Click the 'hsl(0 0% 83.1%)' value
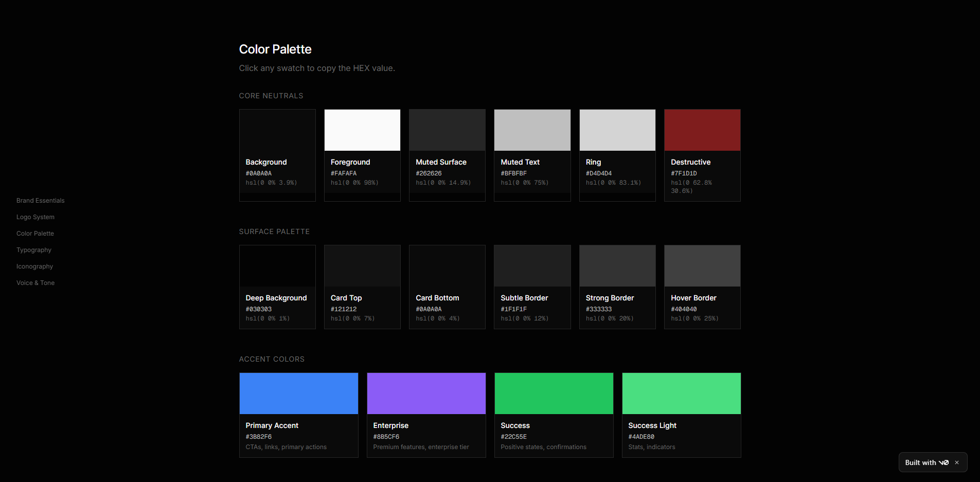The width and height of the screenshot is (980, 482). point(614,183)
